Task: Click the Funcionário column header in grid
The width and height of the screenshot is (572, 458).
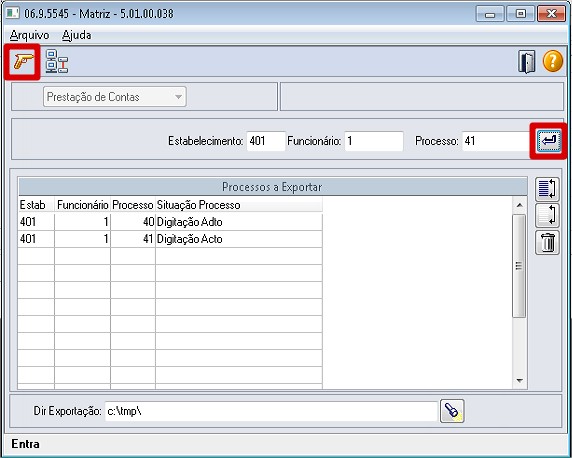Action: [x=82, y=205]
